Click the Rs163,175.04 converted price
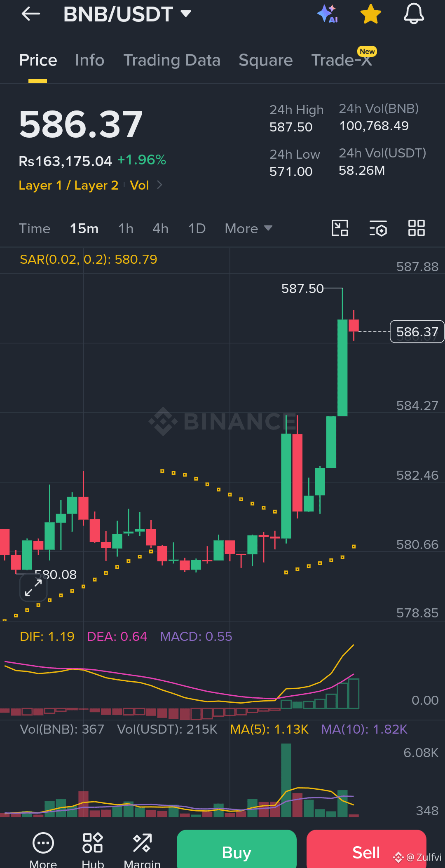The height and width of the screenshot is (868, 445). (65, 161)
